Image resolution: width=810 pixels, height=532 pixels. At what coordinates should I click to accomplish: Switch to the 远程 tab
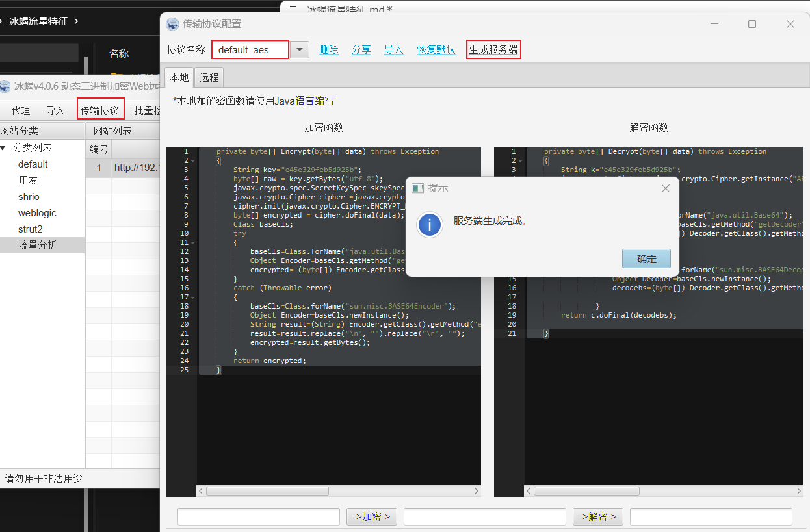click(x=209, y=77)
